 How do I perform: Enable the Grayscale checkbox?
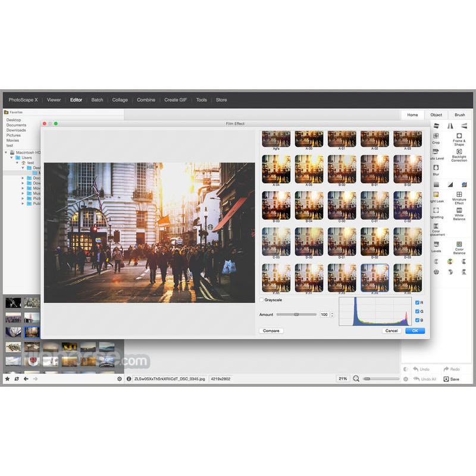tap(262, 300)
